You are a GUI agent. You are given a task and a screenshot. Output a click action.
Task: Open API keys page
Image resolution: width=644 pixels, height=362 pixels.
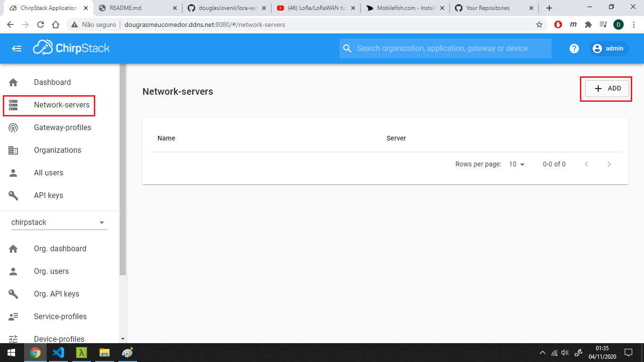click(49, 195)
